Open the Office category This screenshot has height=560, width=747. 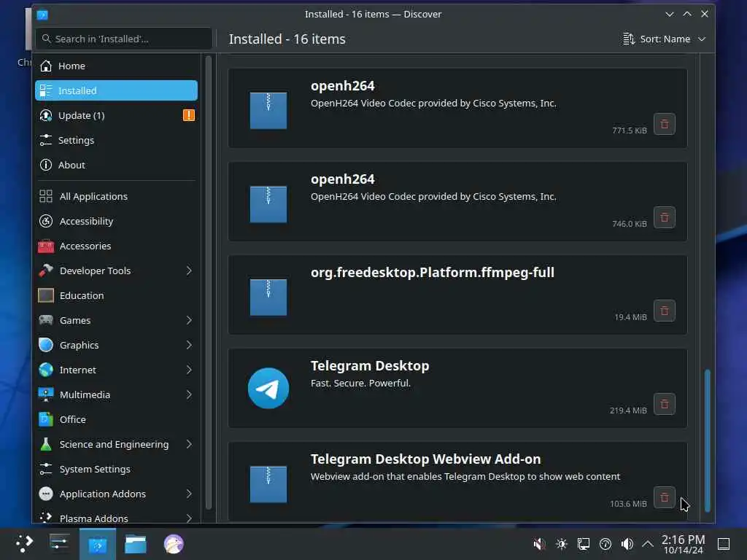(x=116, y=419)
